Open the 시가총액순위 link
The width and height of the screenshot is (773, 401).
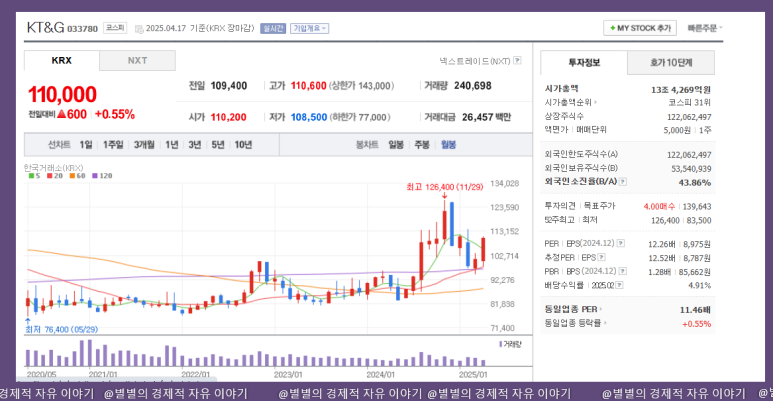[570, 103]
